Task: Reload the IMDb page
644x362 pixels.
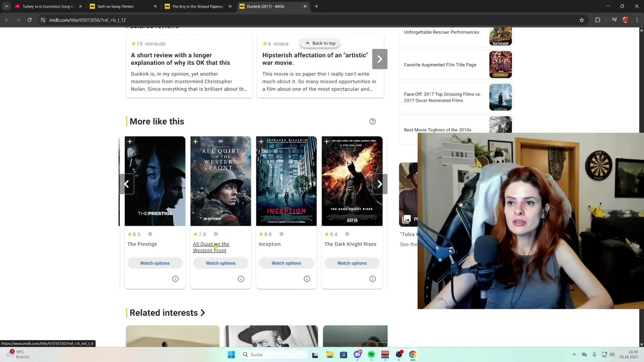Action: 30,20
